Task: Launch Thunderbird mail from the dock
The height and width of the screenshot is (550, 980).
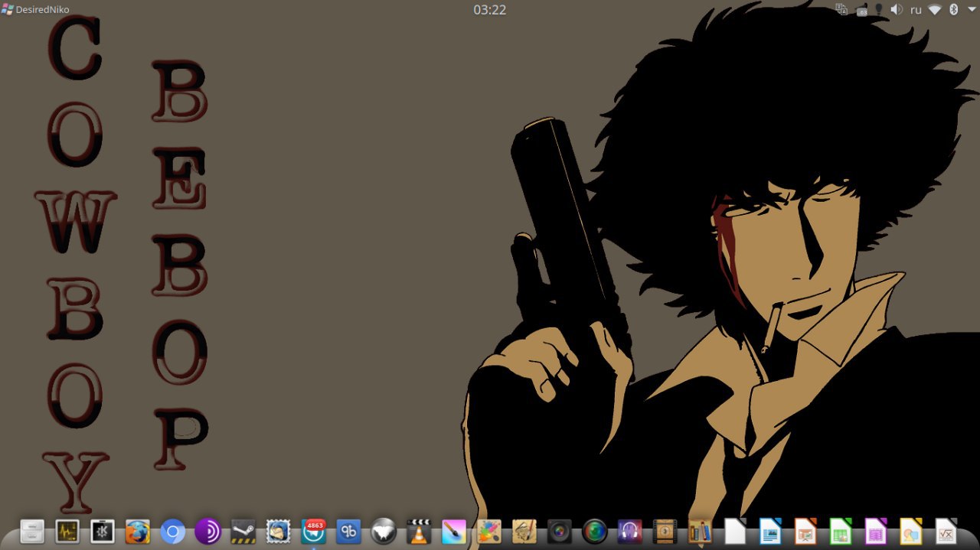Action: (x=279, y=531)
